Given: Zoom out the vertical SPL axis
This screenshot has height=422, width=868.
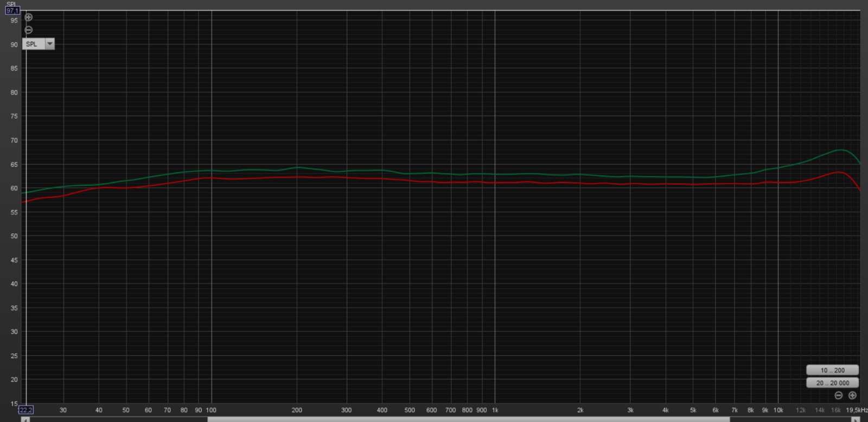Looking at the screenshot, I should click(x=29, y=30).
